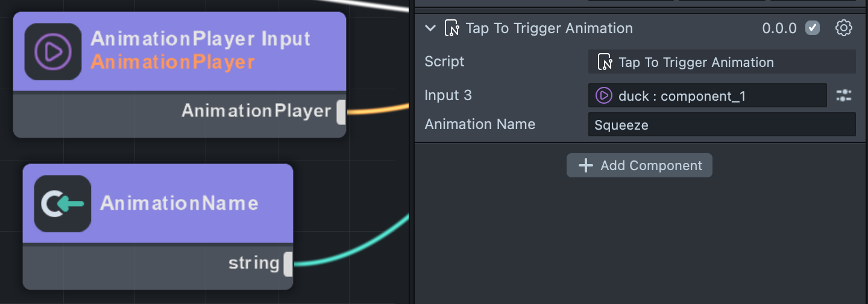Click the AnimationPlayer output port
This screenshot has width=868, height=304.
[x=341, y=112]
